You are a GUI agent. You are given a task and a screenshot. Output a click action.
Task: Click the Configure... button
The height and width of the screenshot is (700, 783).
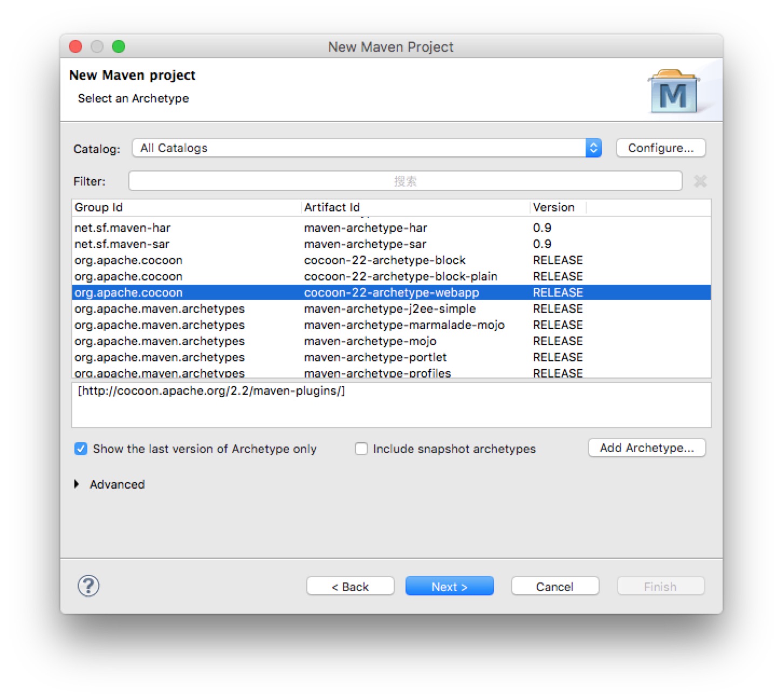[x=661, y=148]
